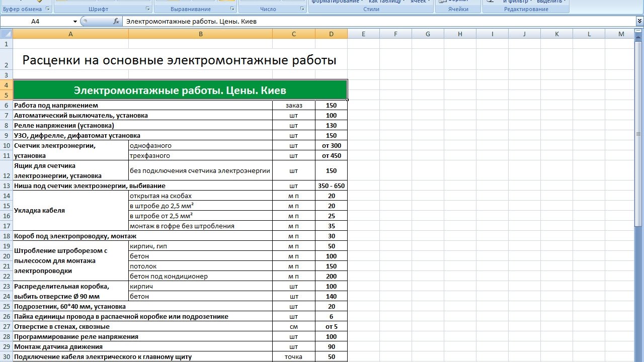Viewport: 644px width, 362px height.
Task: Click the Select All corner button
Action: pyautogui.click(x=7, y=34)
